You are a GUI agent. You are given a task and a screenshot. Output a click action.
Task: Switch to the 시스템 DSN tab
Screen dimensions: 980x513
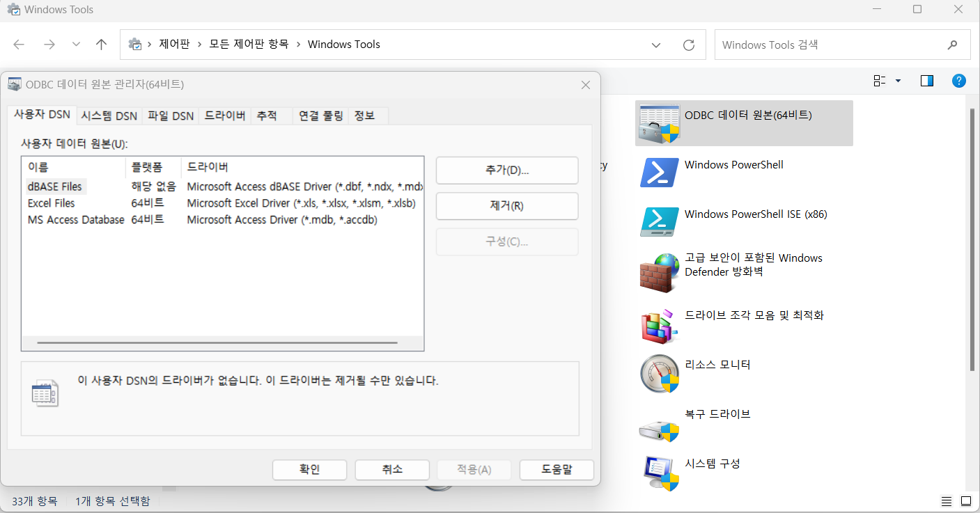109,116
